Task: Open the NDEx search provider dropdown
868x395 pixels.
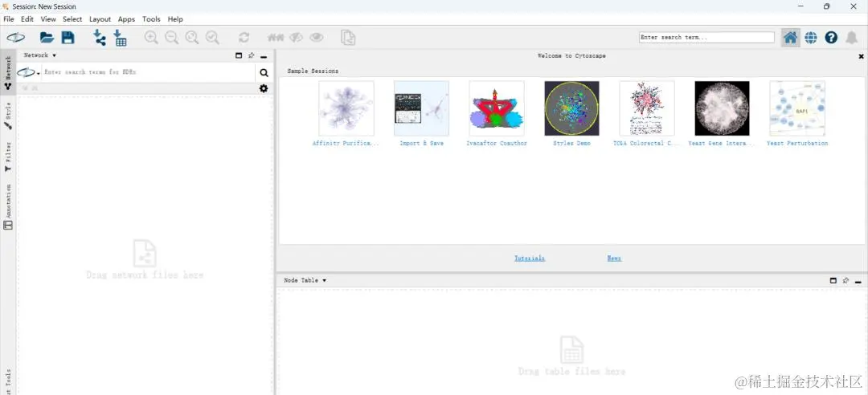Action: click(x=29, y=72)
